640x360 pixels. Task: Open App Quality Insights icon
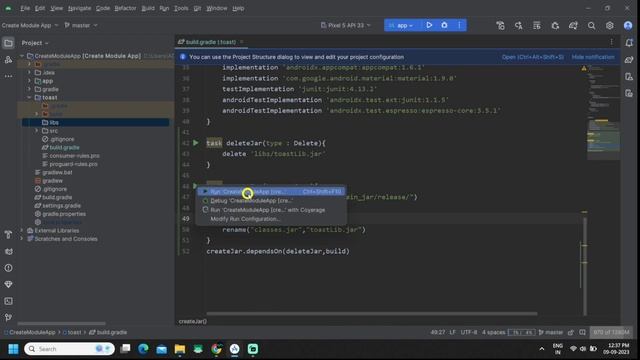pyautogui.click(x=8, y=284)
